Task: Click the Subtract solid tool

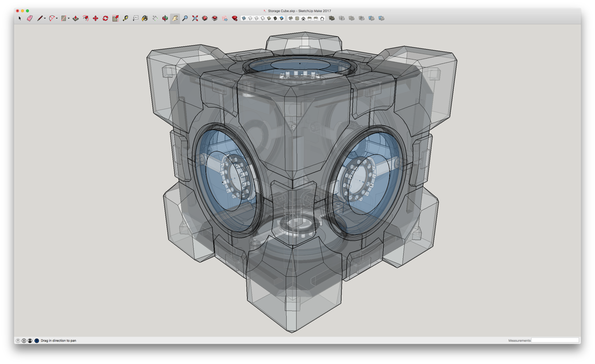Action: 361,18
